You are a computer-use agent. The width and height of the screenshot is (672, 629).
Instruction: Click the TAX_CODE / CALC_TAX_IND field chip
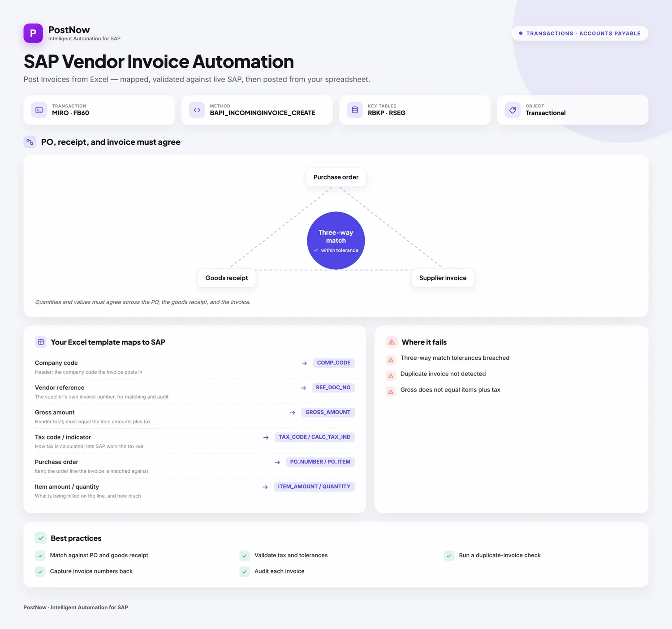pyautogui.click(x=314, y=437)
